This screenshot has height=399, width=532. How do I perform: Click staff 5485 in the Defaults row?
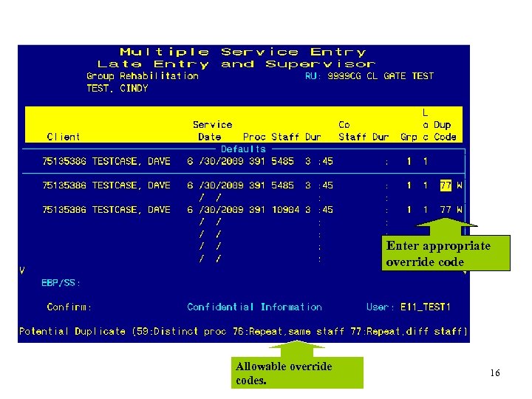(x=282, y=161)
